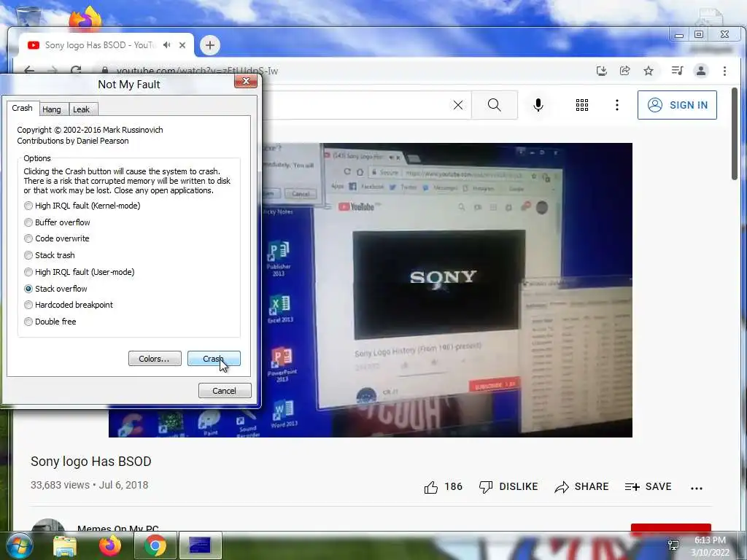Click the install app icon in address bar
The height and width of the screenshot is (560, 747).
[x=602, y=71]
